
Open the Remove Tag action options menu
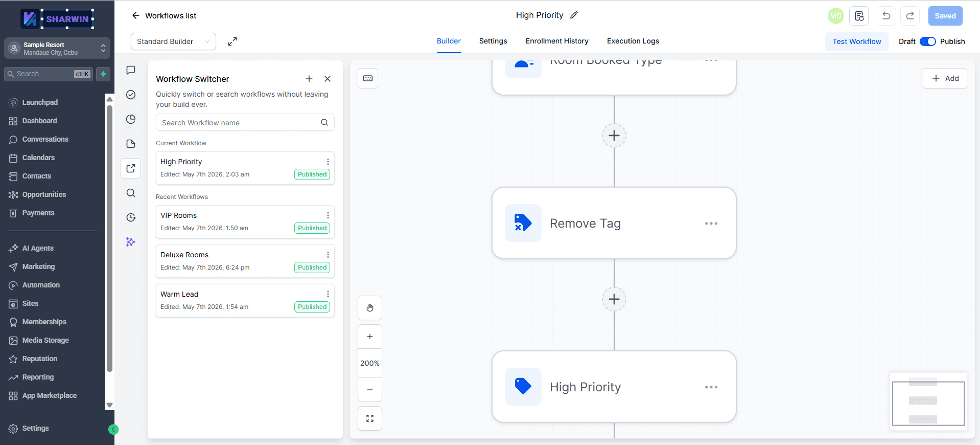pyautogui.click(x=711, y=224)
